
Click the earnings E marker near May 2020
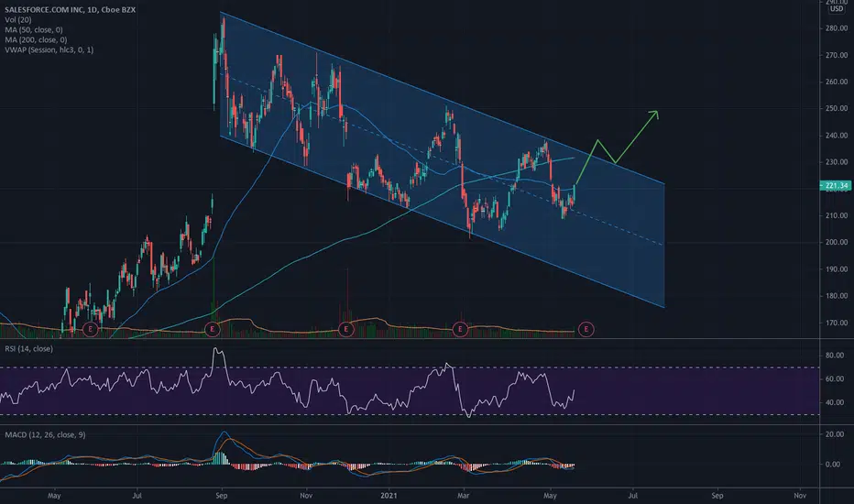pos(91,329)
